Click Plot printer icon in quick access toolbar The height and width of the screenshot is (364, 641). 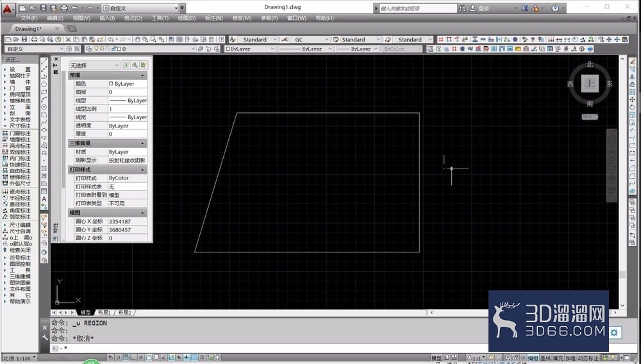(x=63, y=8)
